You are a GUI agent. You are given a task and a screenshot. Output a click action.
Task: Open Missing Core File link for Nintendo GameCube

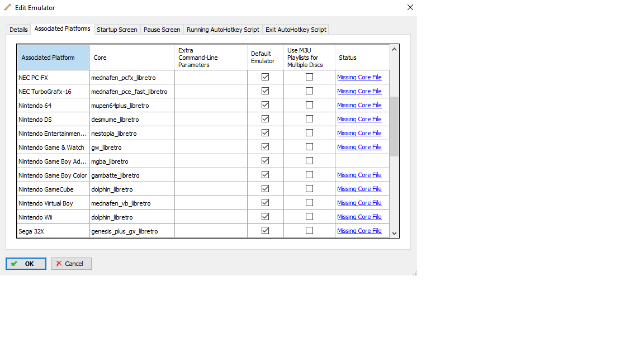pyautogui.click(x=359, y=189)
